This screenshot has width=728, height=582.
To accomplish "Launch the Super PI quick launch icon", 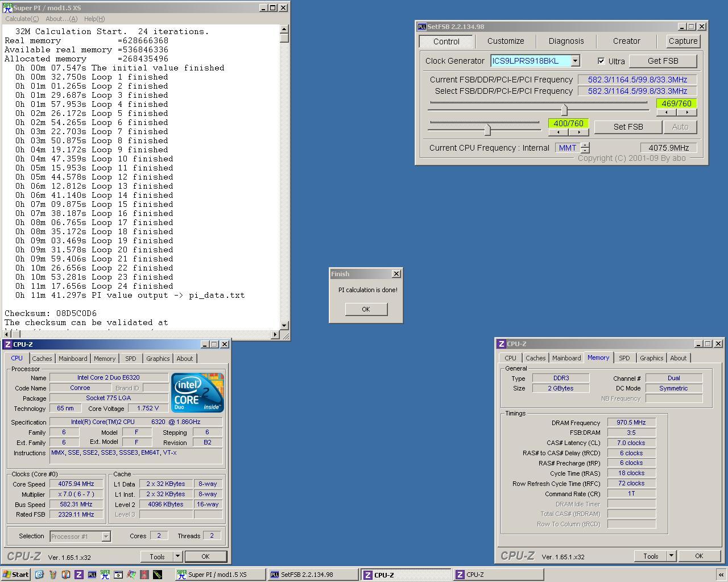I will (105, 575).
